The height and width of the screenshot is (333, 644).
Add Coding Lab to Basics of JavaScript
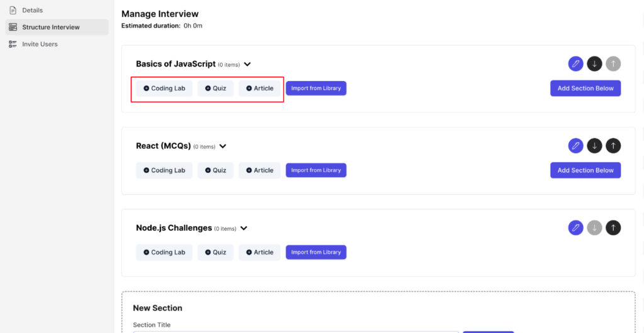coord(164,88)
